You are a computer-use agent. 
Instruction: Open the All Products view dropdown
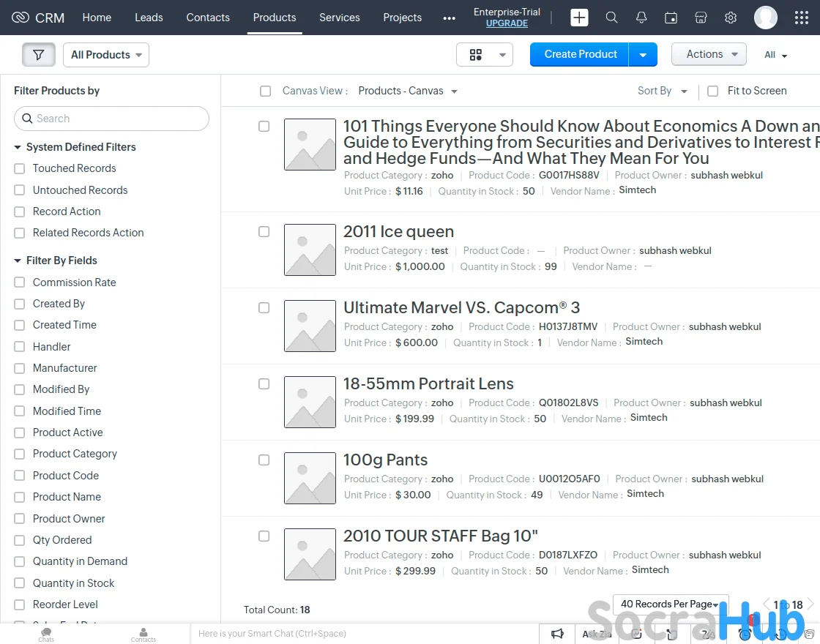pos(106,55)
